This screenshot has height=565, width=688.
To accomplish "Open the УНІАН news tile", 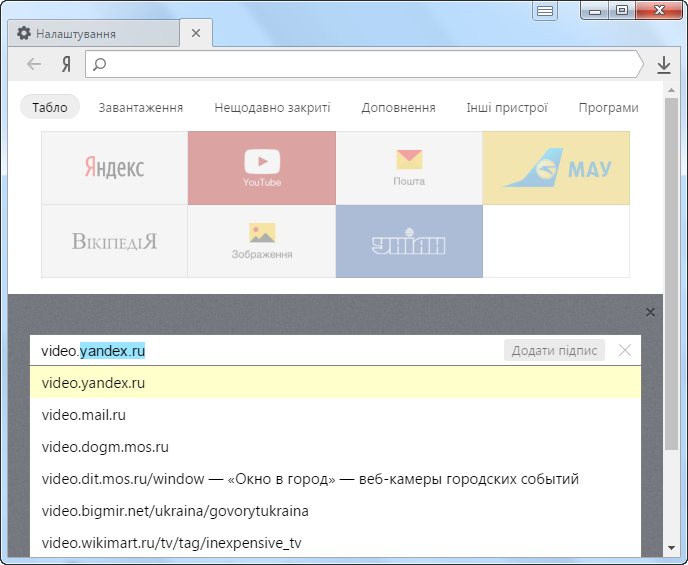I will [409, 241].
